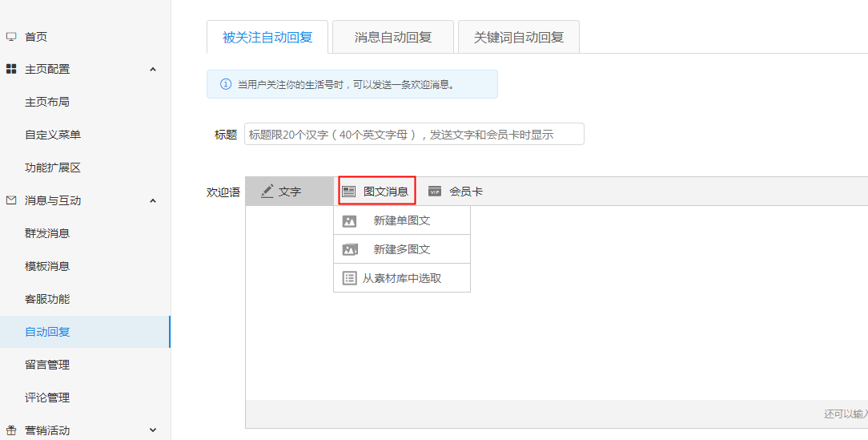This screenshot has width=868, height=440.
Task: Collapse the 主页配置 section arrow
Action: pyautogui.click(x=153, y=69)
